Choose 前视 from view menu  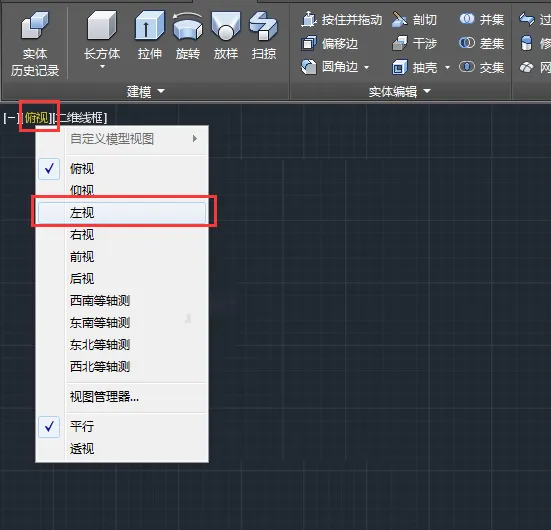tap(122, 257)
